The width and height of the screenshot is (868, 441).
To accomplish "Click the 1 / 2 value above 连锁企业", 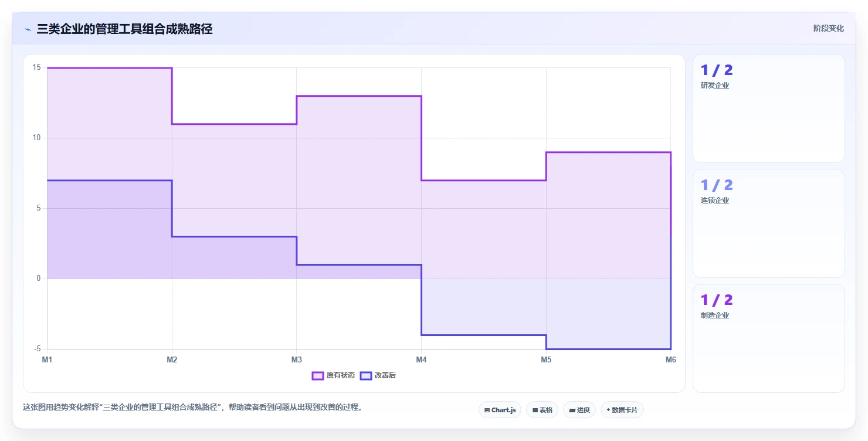I will click(717, 185).
